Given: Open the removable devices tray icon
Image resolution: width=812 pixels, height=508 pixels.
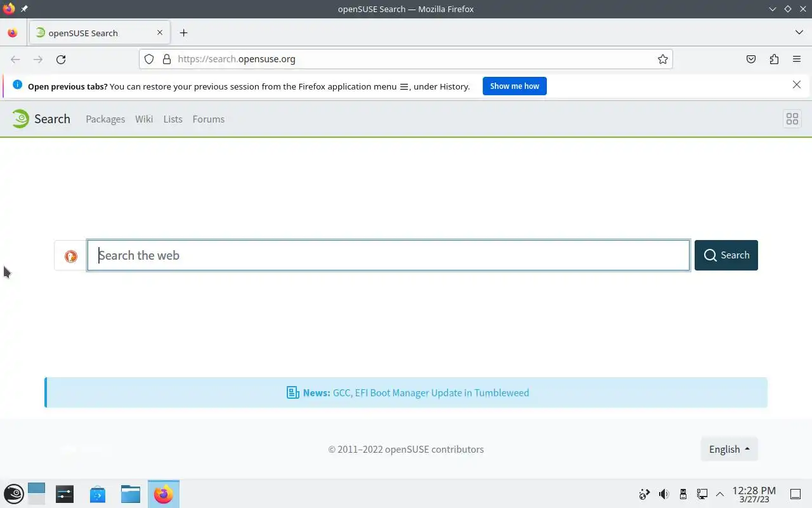Looking at the screenshot, I should coord(683,494).
